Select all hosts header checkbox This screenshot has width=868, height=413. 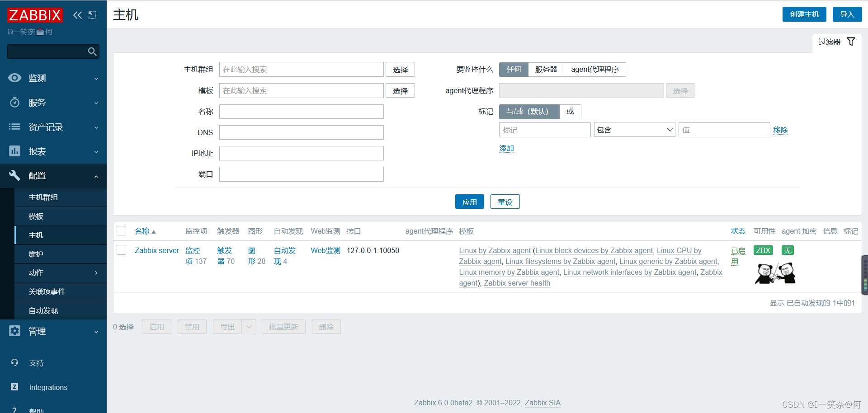(121, 231)
